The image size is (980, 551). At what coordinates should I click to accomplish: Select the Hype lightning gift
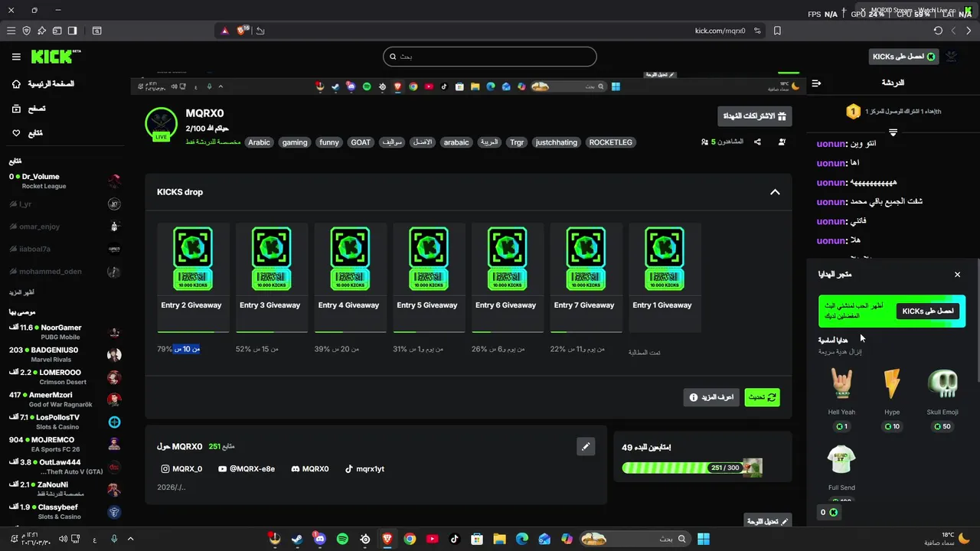tap(892, 398)
